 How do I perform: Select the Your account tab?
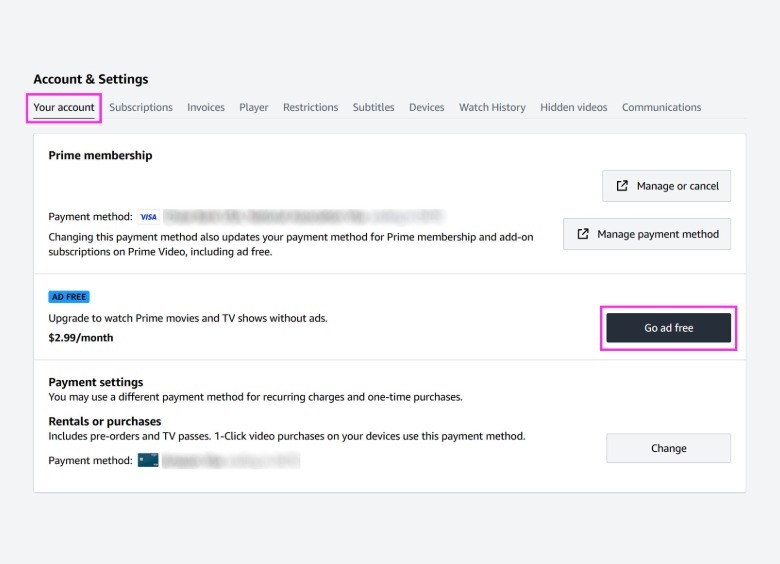point(64,107)
